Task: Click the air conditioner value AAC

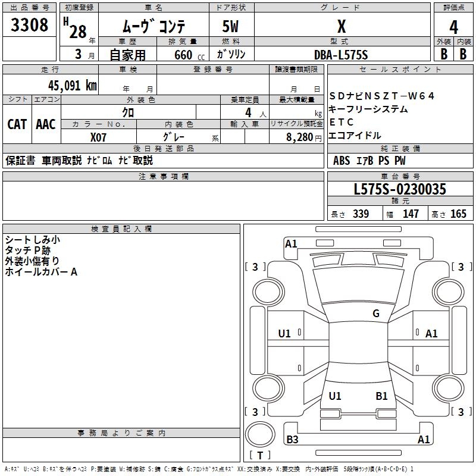Action: coord(46,124)
